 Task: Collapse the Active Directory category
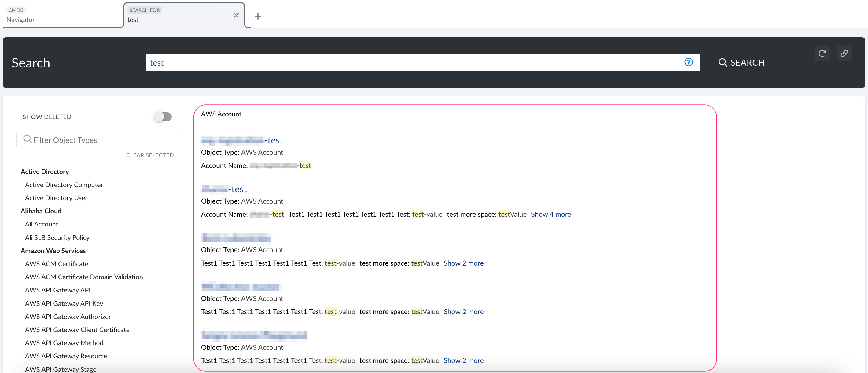pyautogui.click(x=45, y=171)
